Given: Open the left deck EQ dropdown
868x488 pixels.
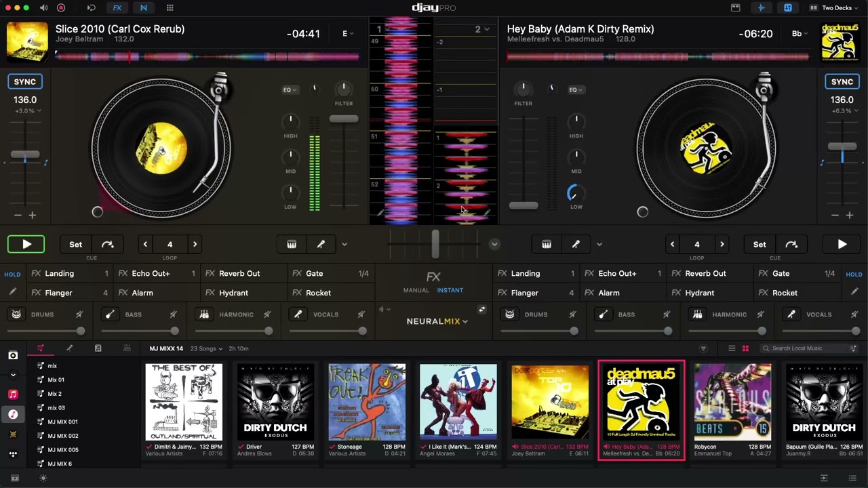Looking at the screenshot, I should pyautogui.click(x=290, y=90).
